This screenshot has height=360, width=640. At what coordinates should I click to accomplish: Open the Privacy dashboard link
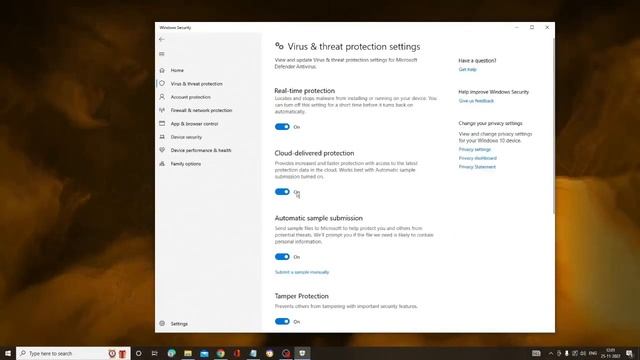tap(478, 158)
